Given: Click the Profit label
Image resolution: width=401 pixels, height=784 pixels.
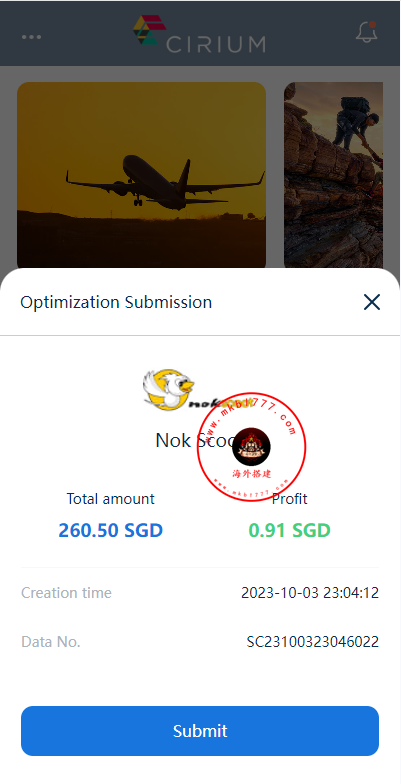Looking at the screenshot, I should (290, 498).
